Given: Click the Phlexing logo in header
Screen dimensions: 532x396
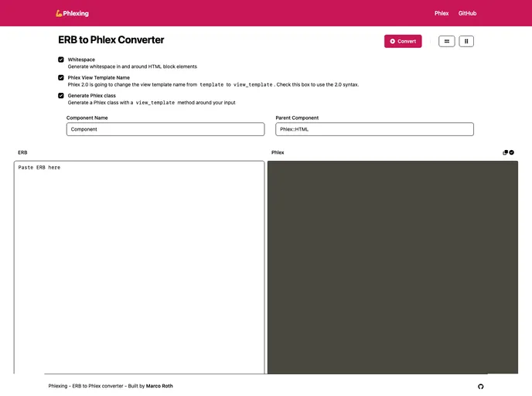Looking at the screenshot, I should (x=72, y=13).
